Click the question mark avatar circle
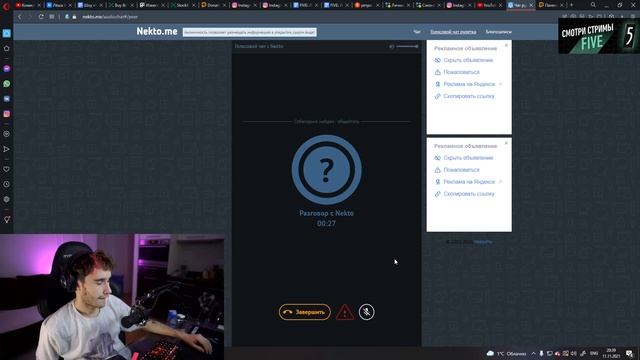This screenshot has height=360, width=640. click(x=327, y=170)
